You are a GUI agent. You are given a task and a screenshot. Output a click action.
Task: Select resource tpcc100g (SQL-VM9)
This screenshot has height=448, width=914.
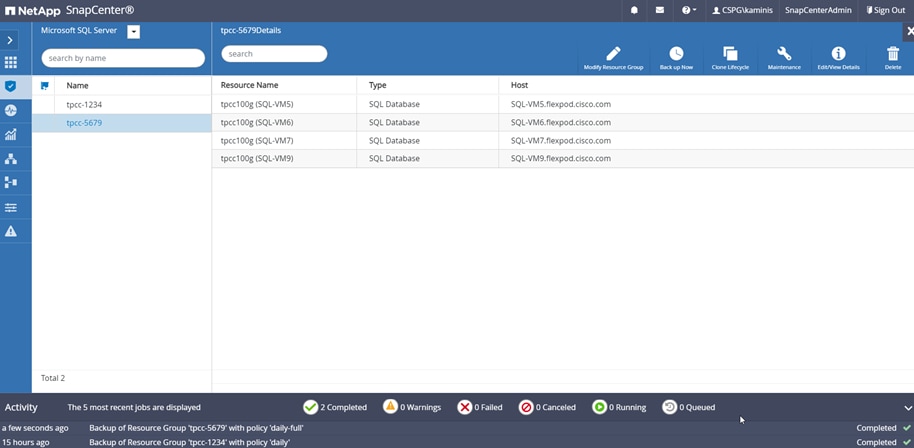[x=257, y=158]
